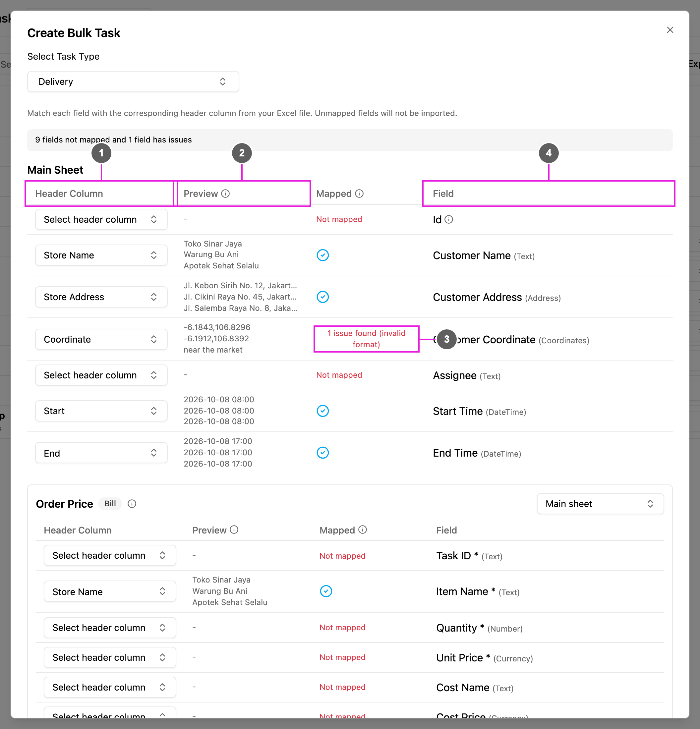Viewport: 700px width, 729px height.
Task: Click the mapped checkmark for Customer Name
Action: pyautogui.click(x=322, y=255)
